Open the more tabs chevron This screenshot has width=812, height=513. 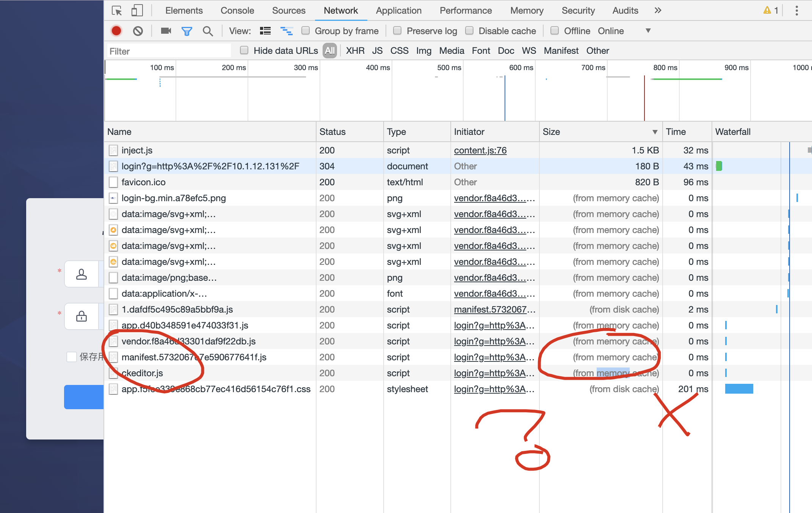tap(658, 11)
